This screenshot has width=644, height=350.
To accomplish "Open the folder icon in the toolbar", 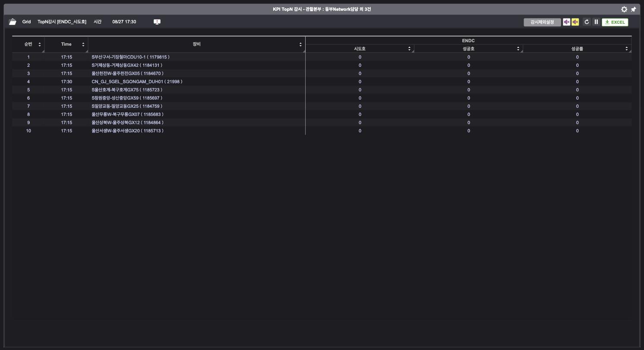I will [x=13, y=22].
